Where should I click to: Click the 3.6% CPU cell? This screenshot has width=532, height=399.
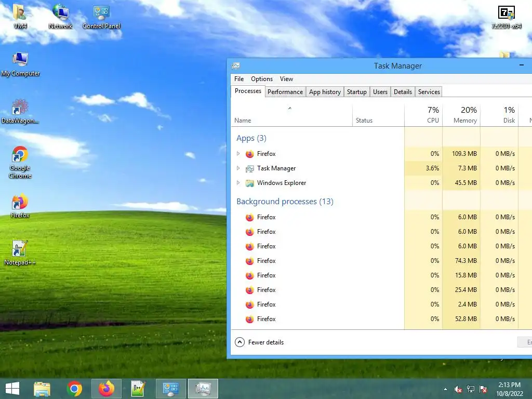[x=423, y=168]
